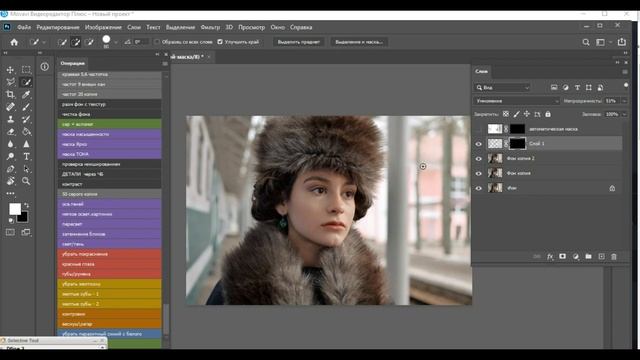Select the Zoom magnifier tool
The image size is (640, 360).
point(26,181)
